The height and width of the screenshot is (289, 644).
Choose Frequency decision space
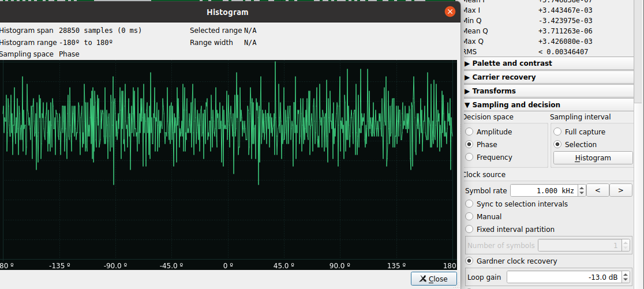(470, 157)
